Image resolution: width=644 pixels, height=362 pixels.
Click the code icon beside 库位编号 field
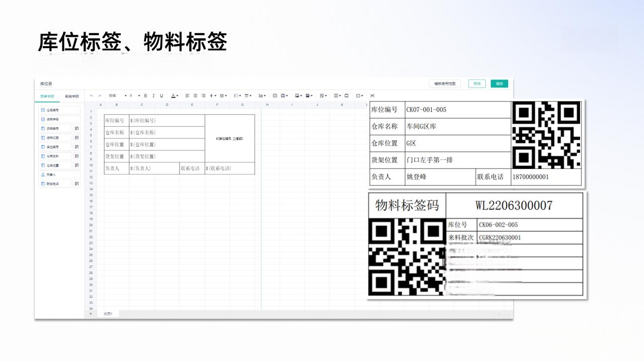point(77,147)
